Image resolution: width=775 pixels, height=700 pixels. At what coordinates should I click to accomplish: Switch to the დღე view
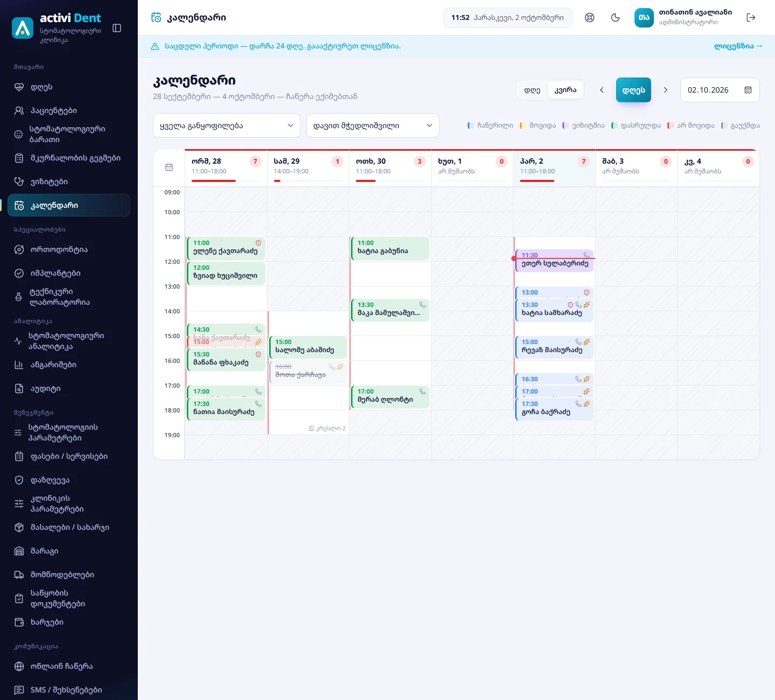(x=532, y=90)
